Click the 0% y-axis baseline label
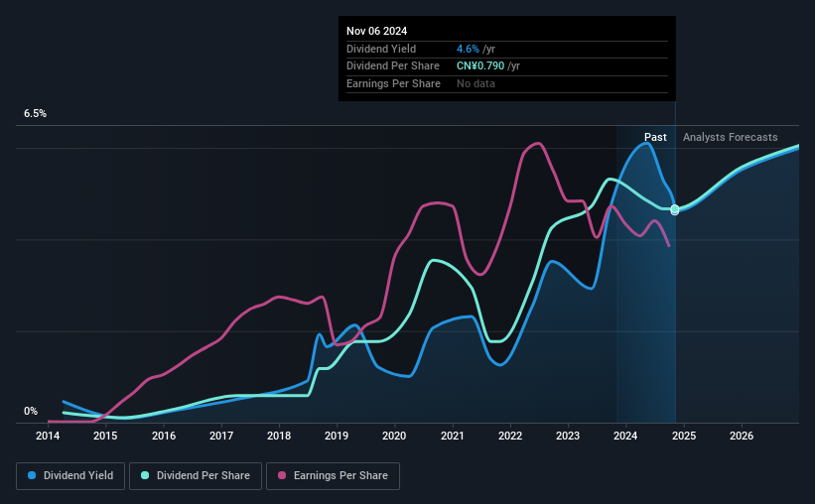This screenshot has height=504, width=815. tap(31, 411)
